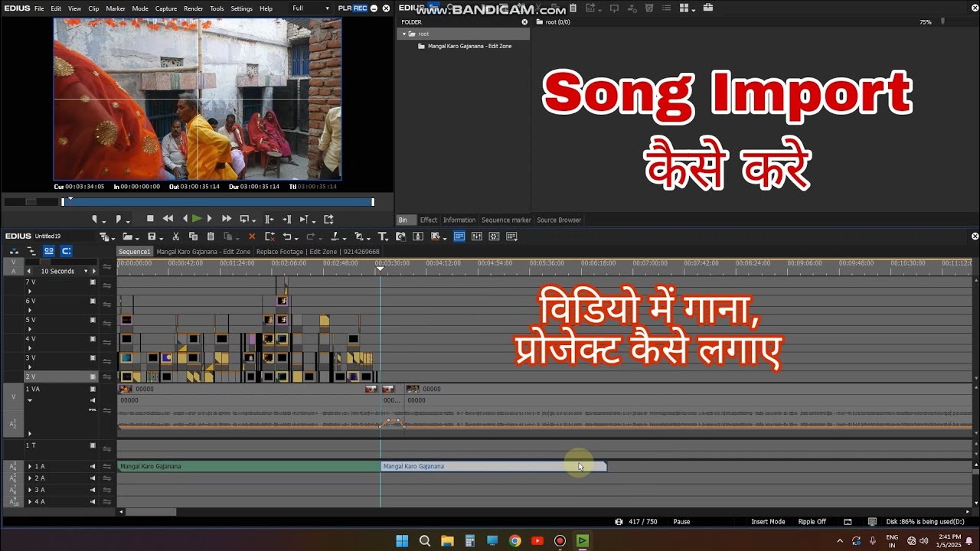Mute audio track 2 A
Viewport: 980px width, 551px height.
pyautogui.click(x=93, y=478)
